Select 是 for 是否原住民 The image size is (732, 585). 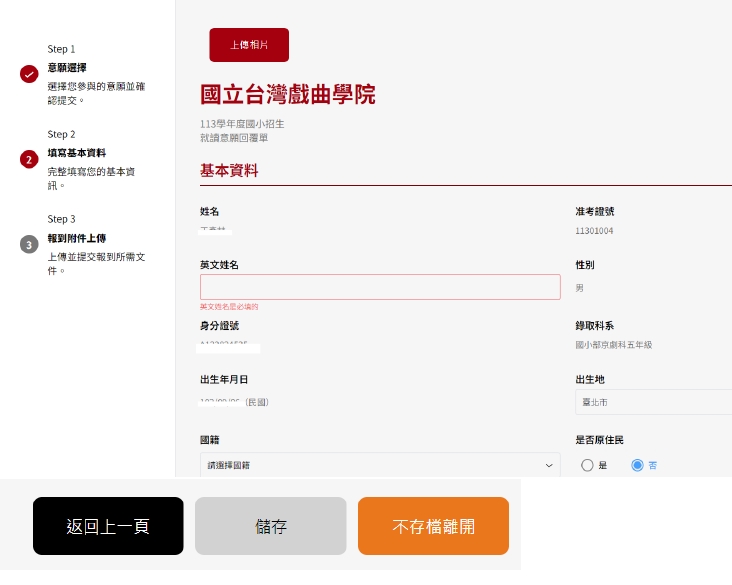(588, 465)
